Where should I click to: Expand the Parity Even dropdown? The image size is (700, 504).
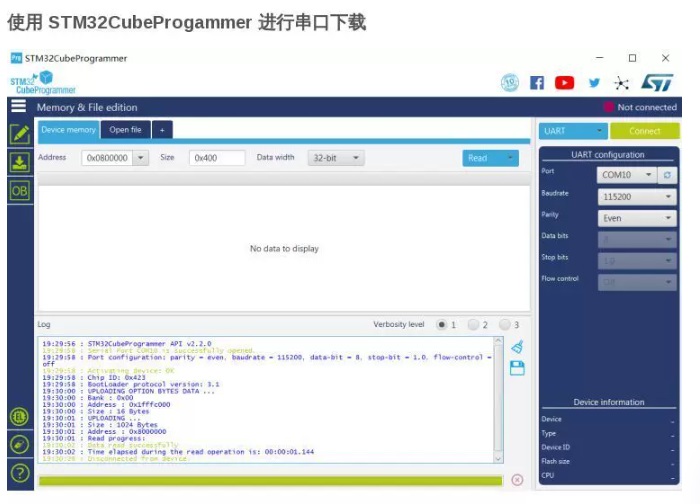[637, 218]
